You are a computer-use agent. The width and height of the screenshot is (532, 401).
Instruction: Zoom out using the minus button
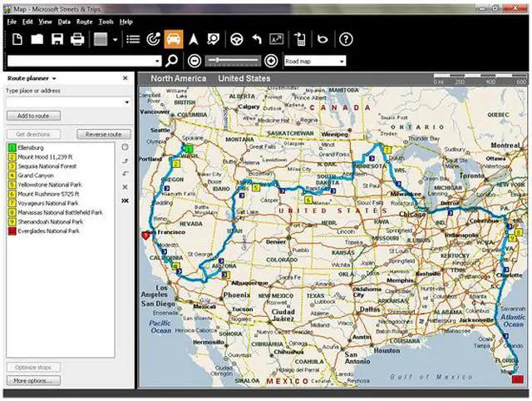[x=194, y=61]
